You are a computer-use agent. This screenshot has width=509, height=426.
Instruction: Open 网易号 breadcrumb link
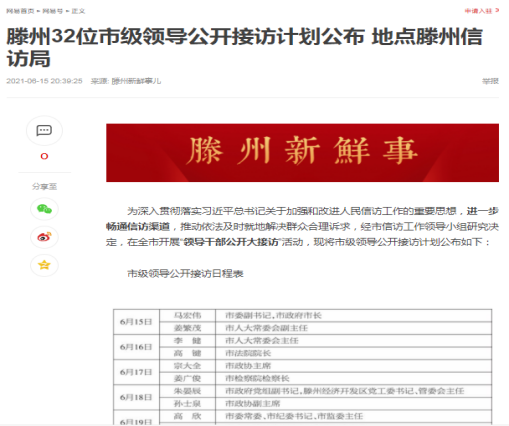click(53, 11)
